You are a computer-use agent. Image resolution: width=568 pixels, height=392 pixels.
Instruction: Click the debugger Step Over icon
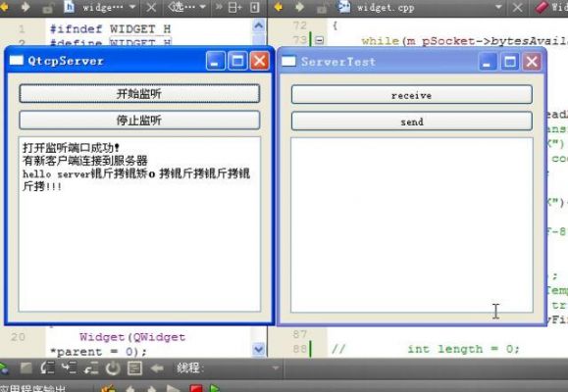(47, 368)
